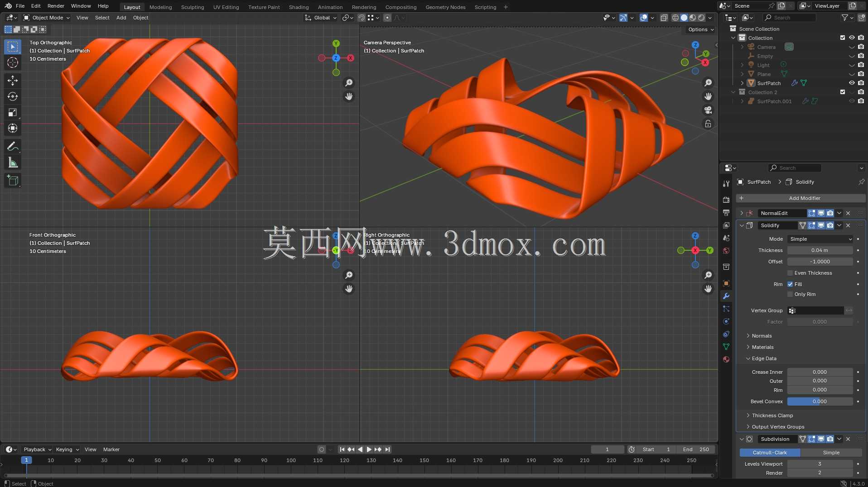Click the Add Modifier button

tap(800, 198)
